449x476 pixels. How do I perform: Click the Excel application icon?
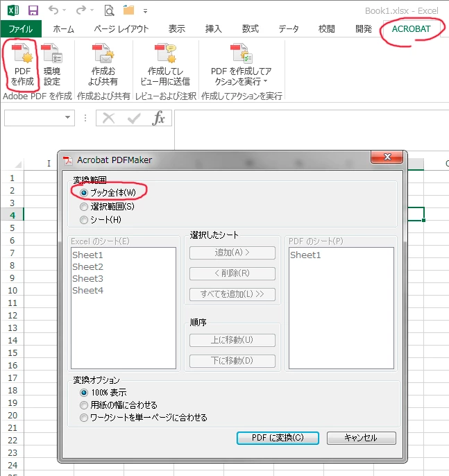point(12,10)
